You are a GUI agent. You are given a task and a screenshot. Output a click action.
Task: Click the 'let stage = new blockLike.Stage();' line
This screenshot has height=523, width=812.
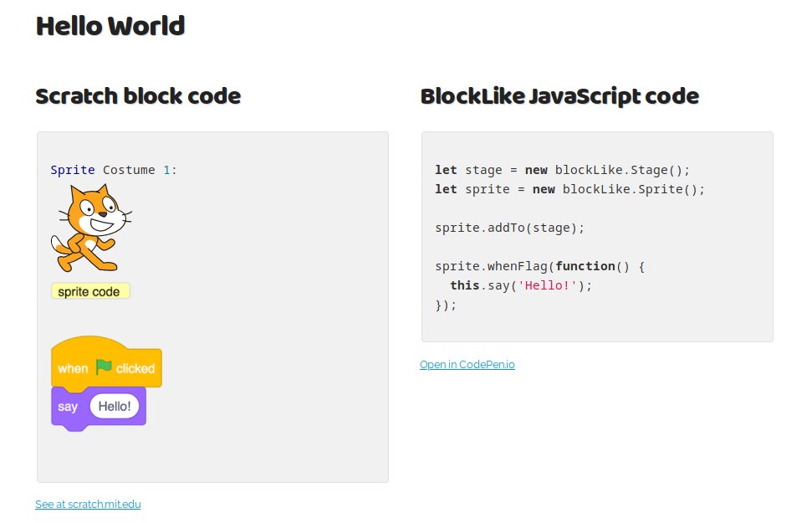point(563,170)
